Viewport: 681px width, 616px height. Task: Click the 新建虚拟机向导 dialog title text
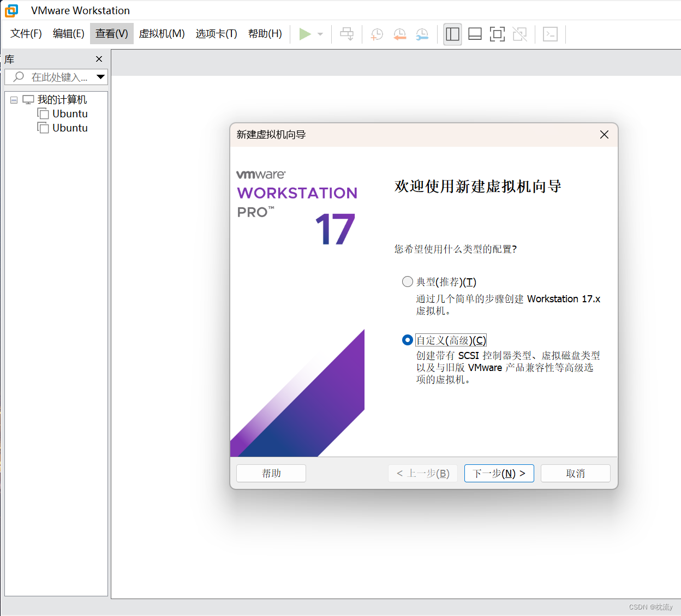[x=271, y=134]
